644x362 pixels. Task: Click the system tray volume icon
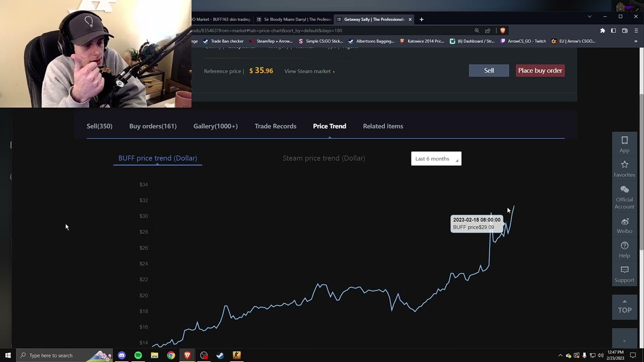tap(600, 355)
